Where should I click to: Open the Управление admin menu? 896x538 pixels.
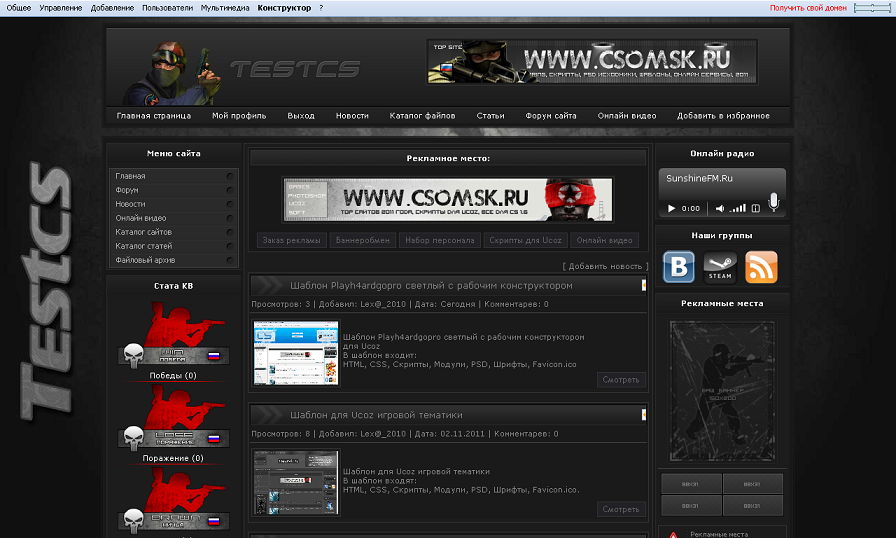61,8
